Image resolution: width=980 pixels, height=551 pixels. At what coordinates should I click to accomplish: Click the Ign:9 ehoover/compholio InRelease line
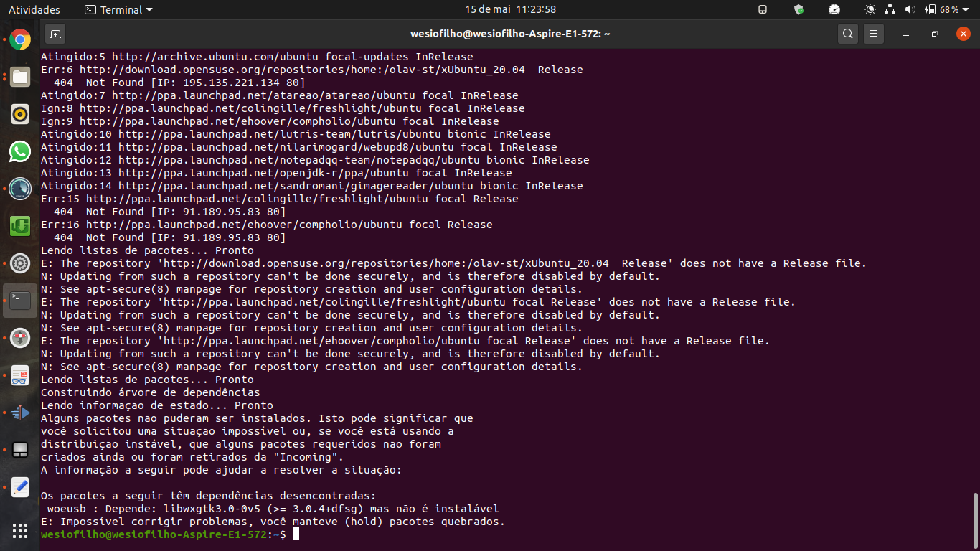pyautogui.click(x=270, y=121)
